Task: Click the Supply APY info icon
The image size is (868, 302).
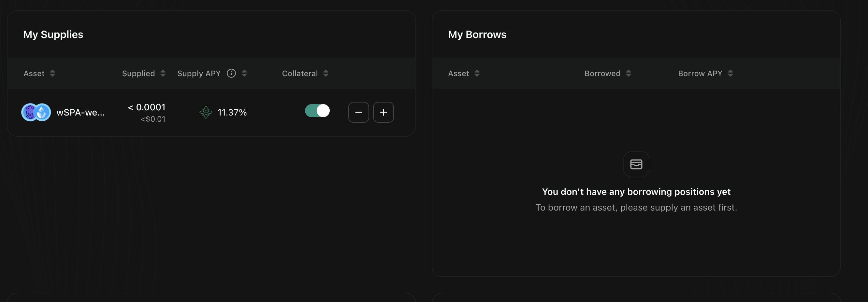Action: pyautogui.click(x=231, y=74)
